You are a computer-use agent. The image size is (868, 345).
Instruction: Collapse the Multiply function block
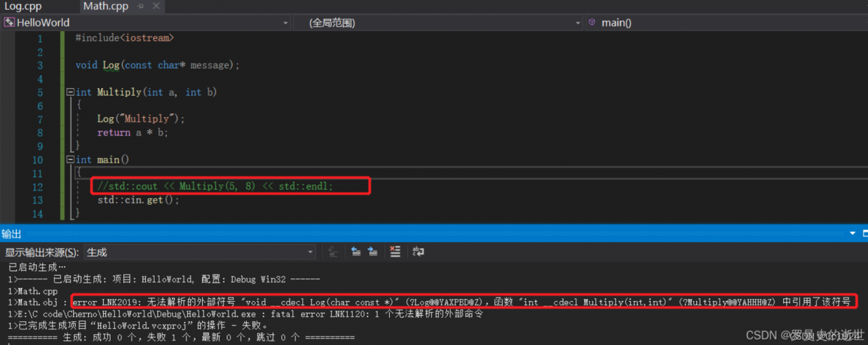71,92
